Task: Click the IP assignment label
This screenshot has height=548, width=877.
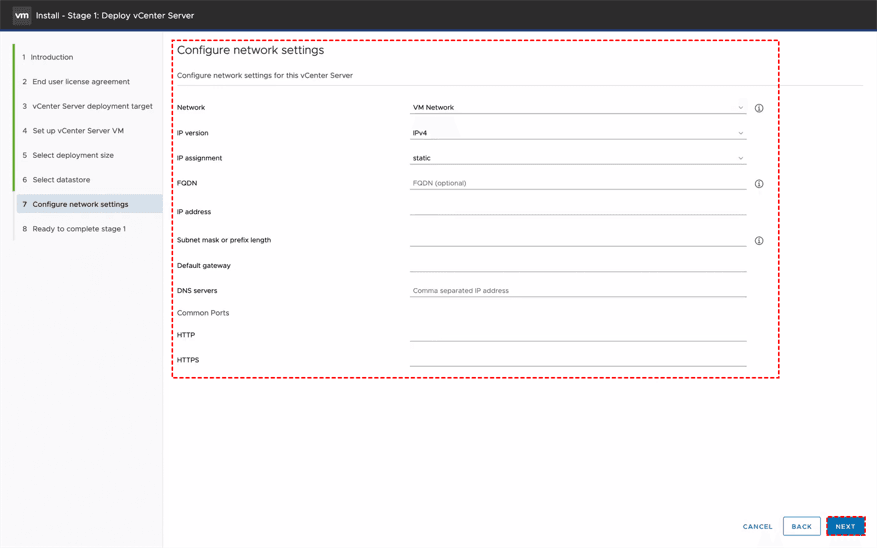Action: (199, 158)
